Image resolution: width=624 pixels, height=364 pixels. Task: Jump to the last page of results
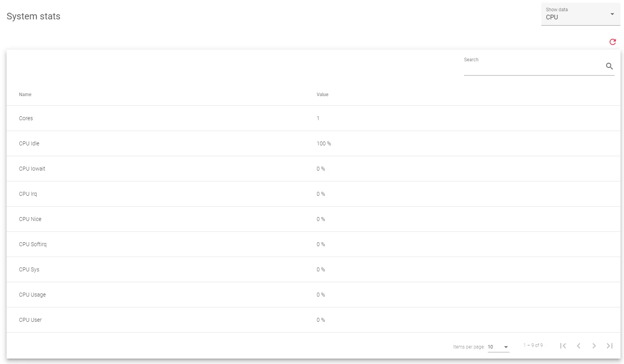click(609, 346)
